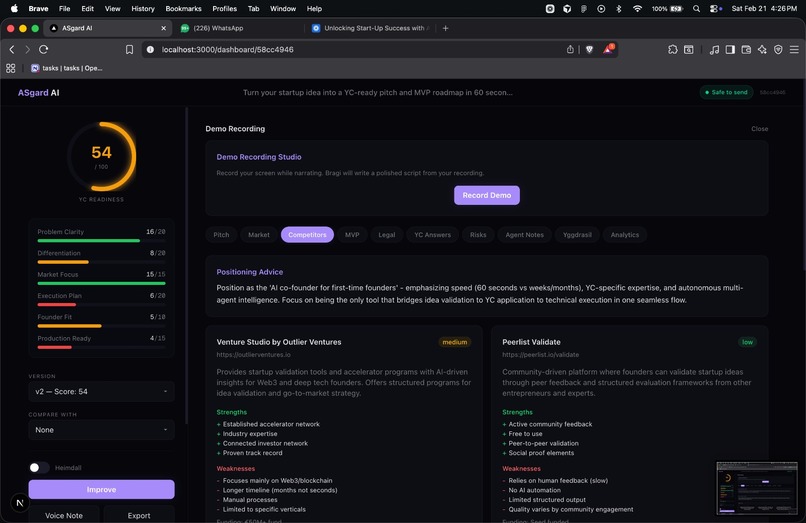Select the Competitors tab
The image size is (806, 523).
click(x=307, y=235)
